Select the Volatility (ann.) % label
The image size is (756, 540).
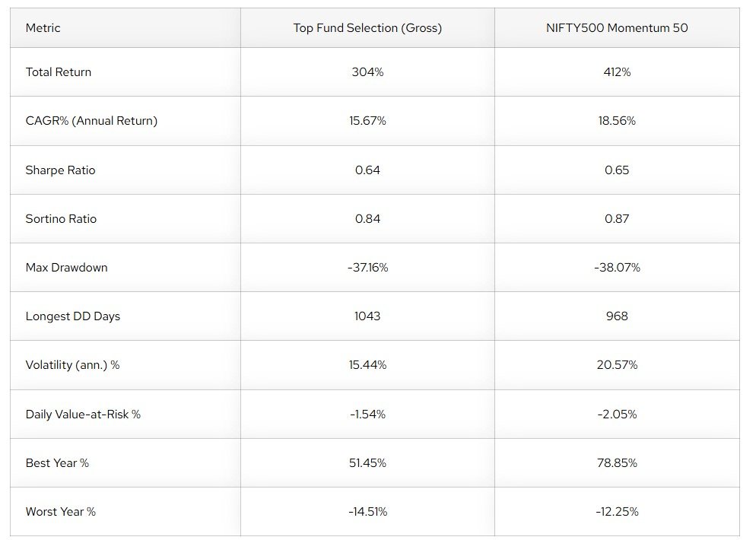(72, 365)
